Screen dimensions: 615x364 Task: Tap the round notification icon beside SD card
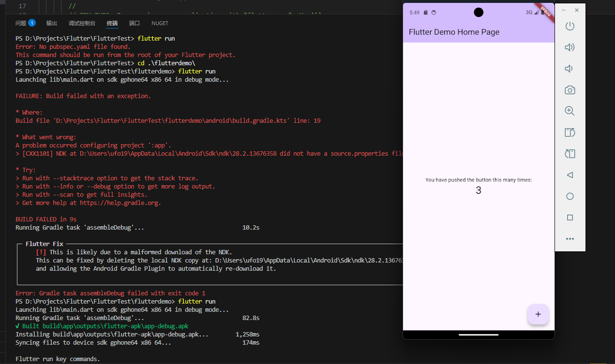(x=434, y=13)
